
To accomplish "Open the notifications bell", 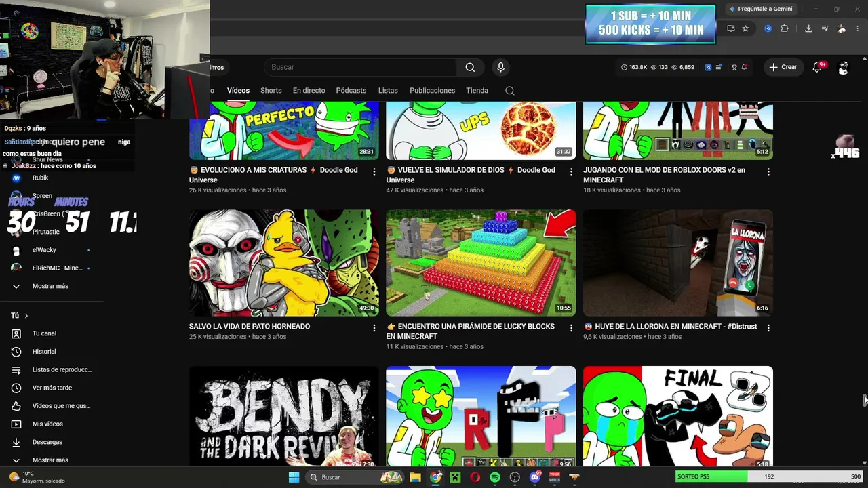I will point(817,67).
